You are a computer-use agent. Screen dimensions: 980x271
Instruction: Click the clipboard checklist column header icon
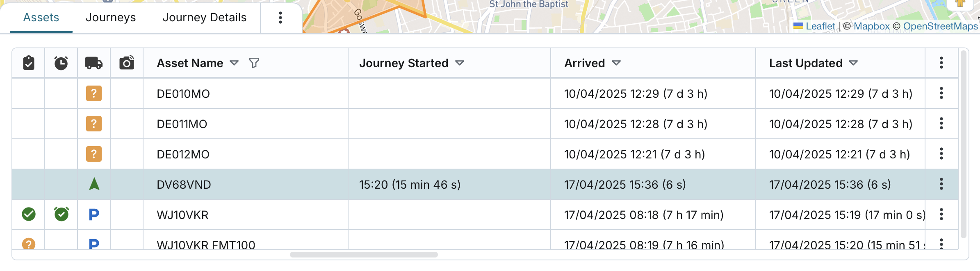29,63
